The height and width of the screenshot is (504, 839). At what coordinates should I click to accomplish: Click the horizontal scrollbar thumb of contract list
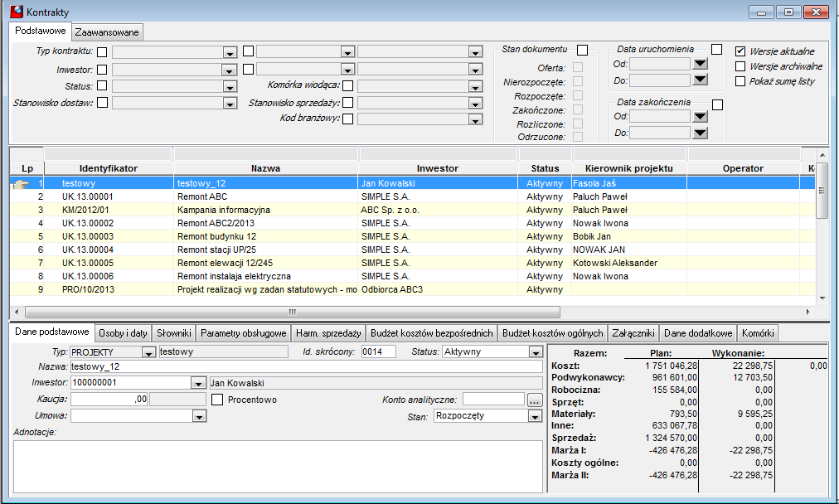[x=292, y=312]
